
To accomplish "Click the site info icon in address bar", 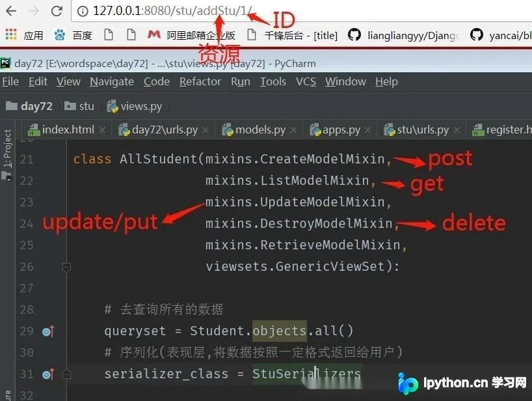I will point(83,11).
